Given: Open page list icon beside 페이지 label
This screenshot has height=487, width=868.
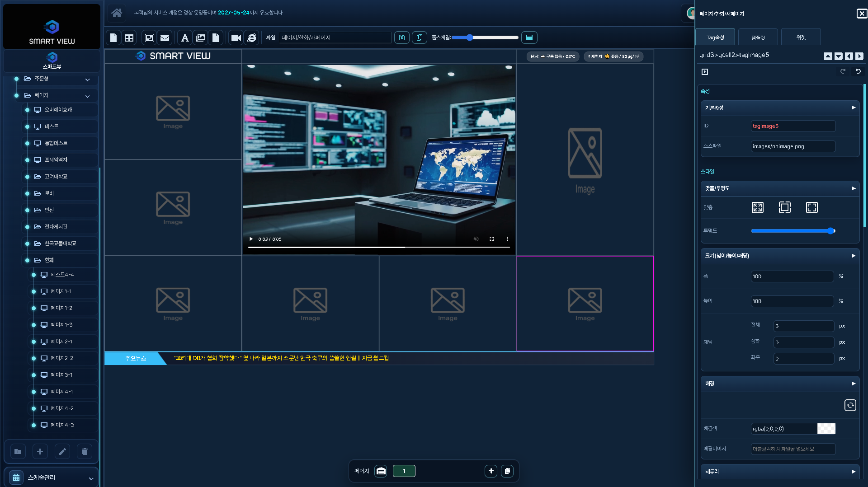Looking at the screenshot, I should [381, 471].
